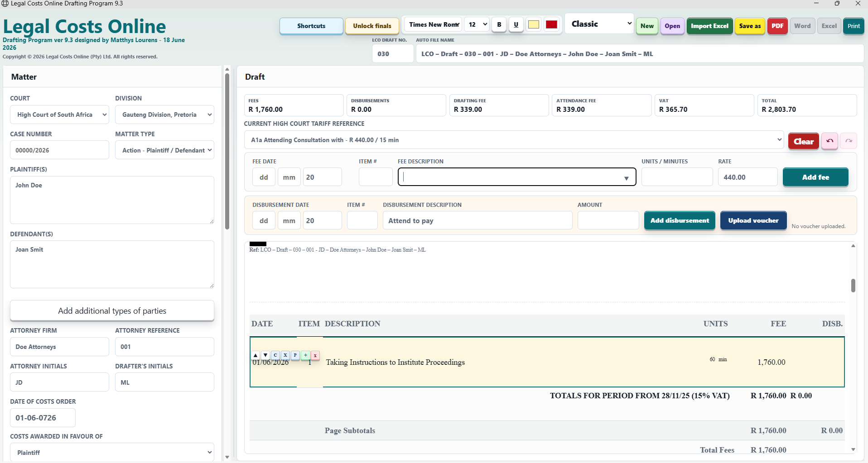The height and width of the screenshot is (463, 868).
Task: Click the Matter panel scrollbar
Action: 227,151
